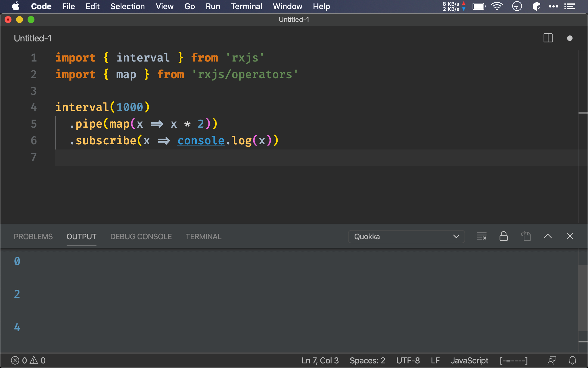Open the Debug Console tab
Viewport: 588px width, 368px height.
point(141,237)
